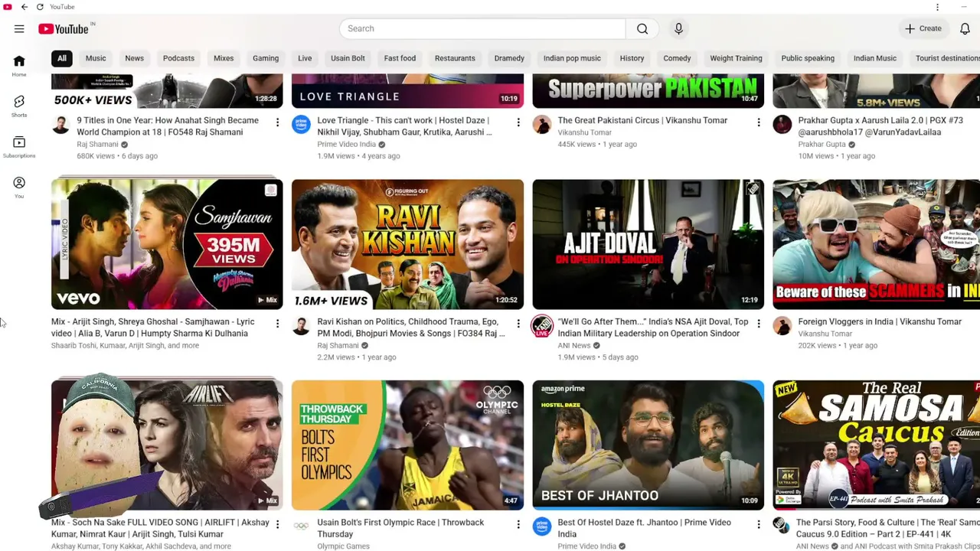980x551 pixels.
Task: Open Shorts in the sidebar
Action: tap(19, 106)
